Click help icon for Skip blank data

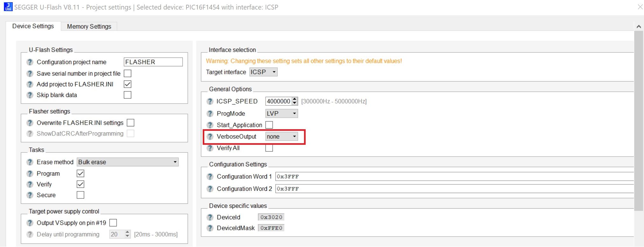30,95
